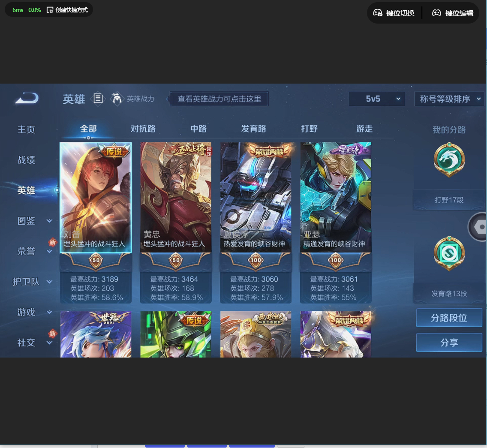Click 发育路13段 label

pos(449,293)
